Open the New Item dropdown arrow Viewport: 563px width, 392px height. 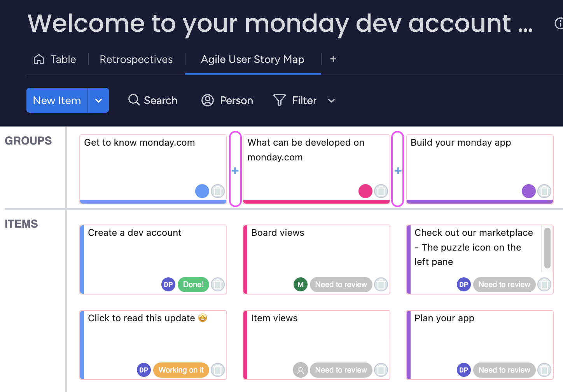pyautogui.click(x=98, y=100)
